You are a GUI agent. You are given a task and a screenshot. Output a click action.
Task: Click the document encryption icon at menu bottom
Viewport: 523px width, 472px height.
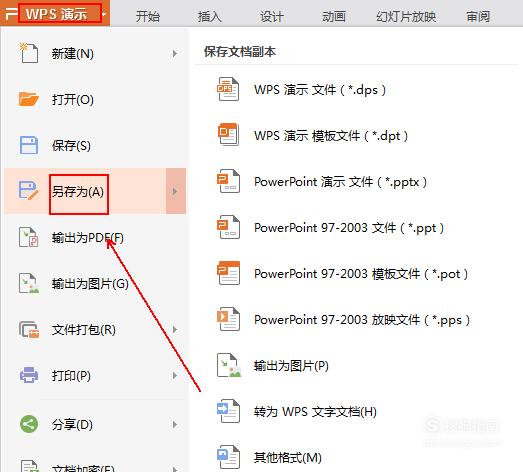point(29,466)
